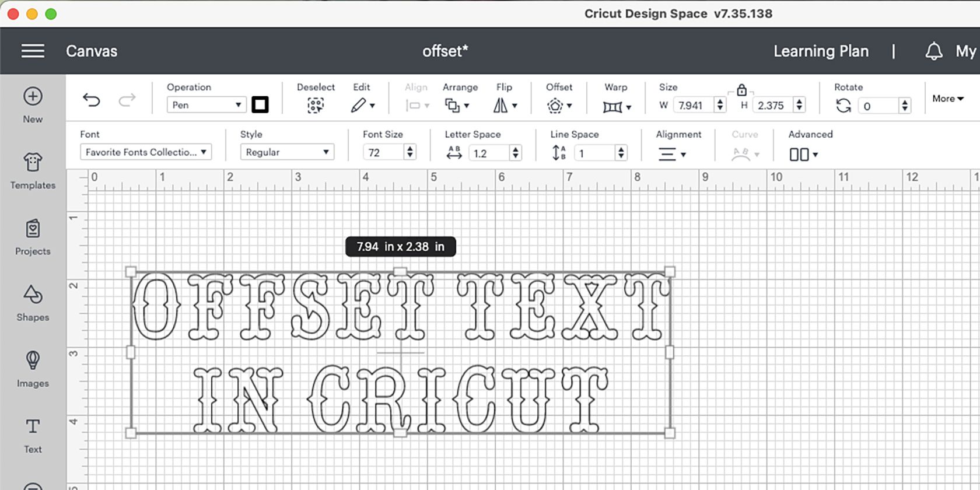Click the Line Space value field
Screen dimensions: 980x490
click(x=595, y=153)
